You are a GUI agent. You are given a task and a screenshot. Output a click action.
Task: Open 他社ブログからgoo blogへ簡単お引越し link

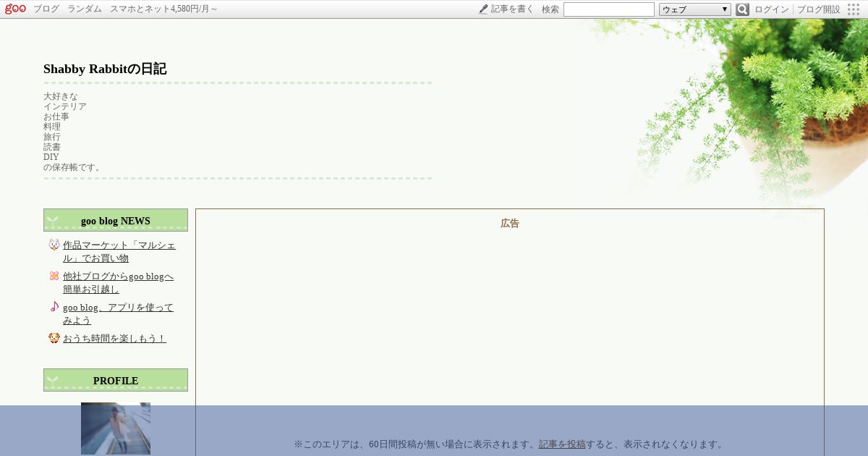tap(118, 282)
